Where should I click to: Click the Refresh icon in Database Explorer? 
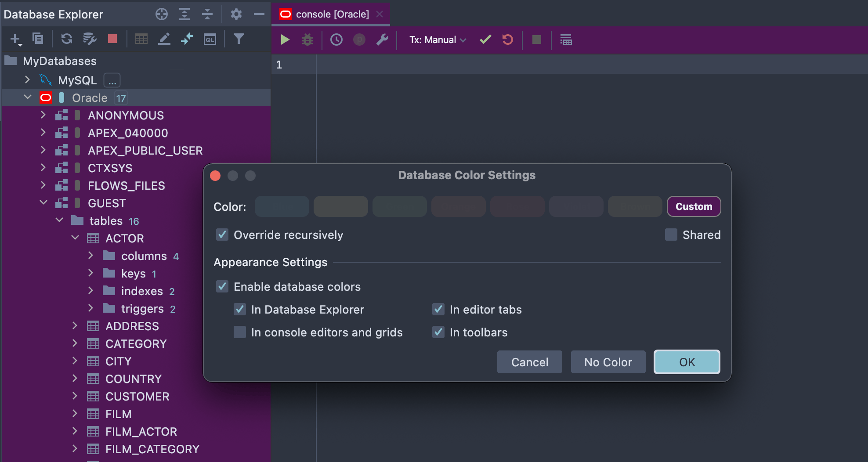pyautogui.click(x=67, y=39)
